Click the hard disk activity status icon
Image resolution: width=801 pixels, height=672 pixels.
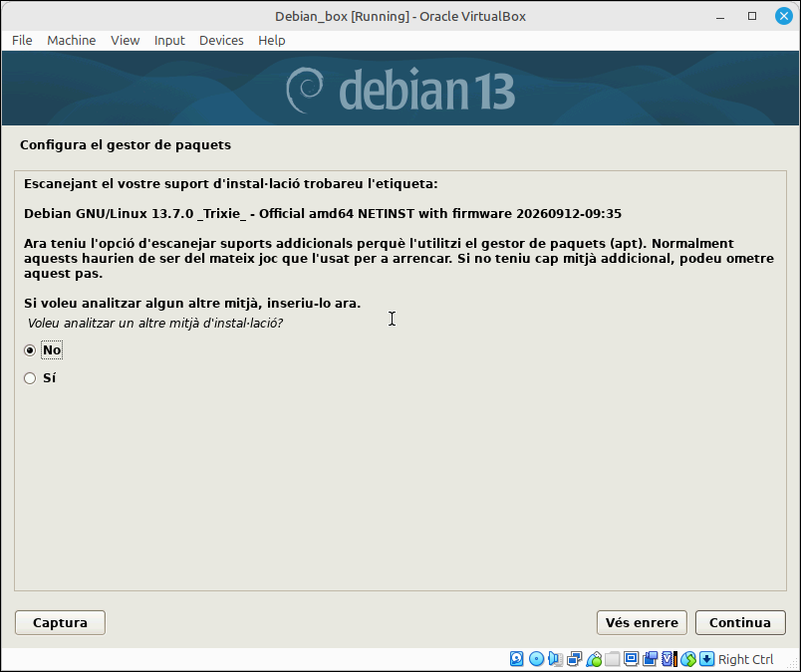[x=516, y=659]
